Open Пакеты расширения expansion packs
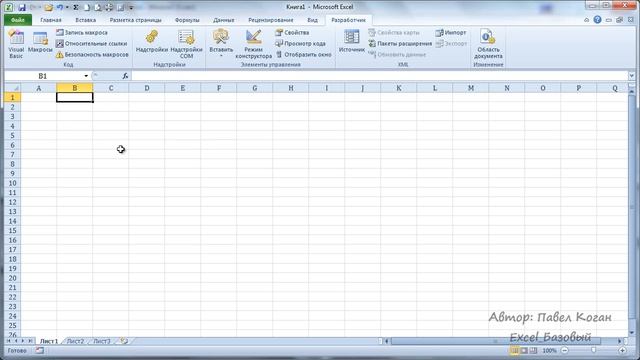The height and width of the screenshot is (360, 640). [400, 43]
